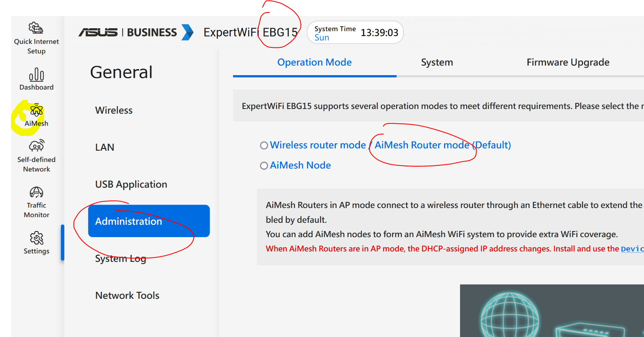Click the ExpertWiFi EBG15 model title
This screenshot has width=644, height=337.
coord(251,33)
